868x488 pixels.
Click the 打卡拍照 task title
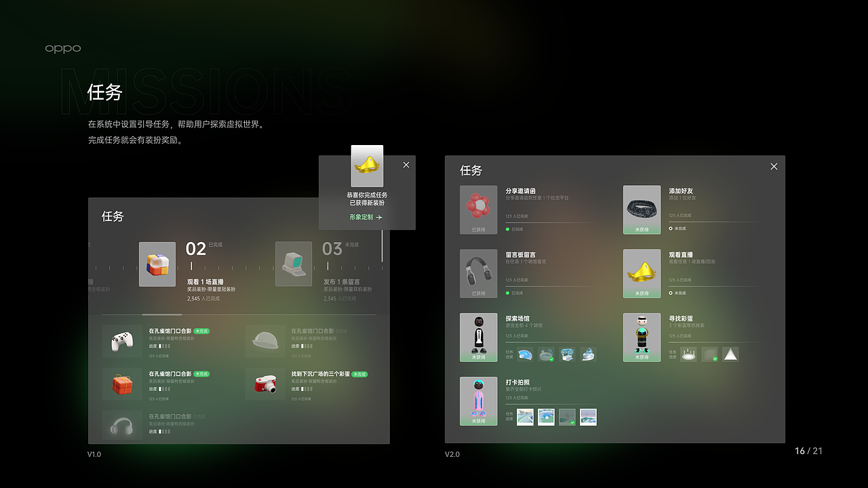click(x=517, y=382)
